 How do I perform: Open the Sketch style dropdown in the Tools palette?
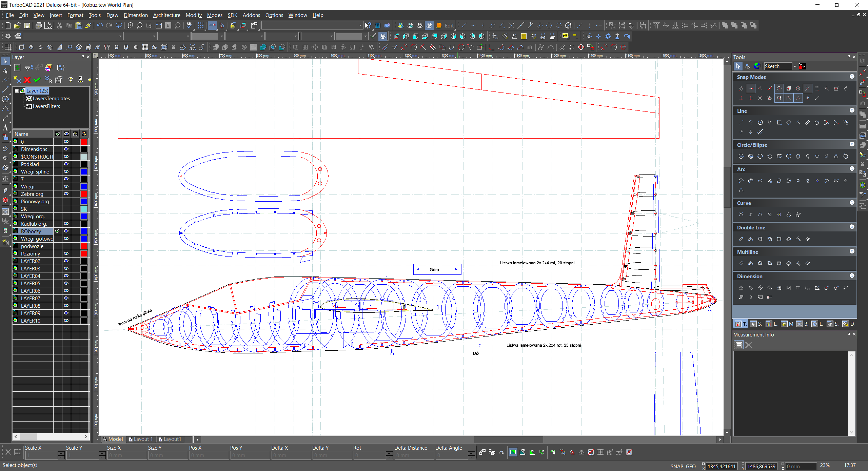794,66
